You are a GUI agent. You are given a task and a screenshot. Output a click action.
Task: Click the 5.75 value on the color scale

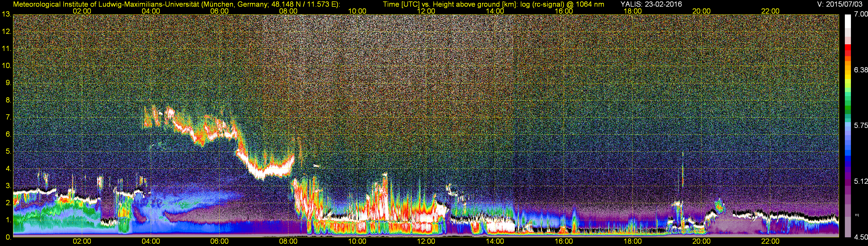click(860, 125)
